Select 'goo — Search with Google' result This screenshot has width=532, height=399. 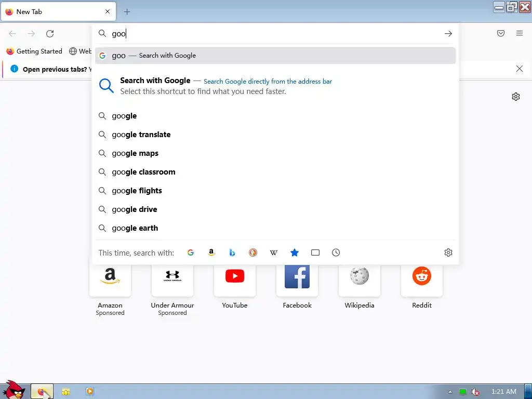(275, 56)
